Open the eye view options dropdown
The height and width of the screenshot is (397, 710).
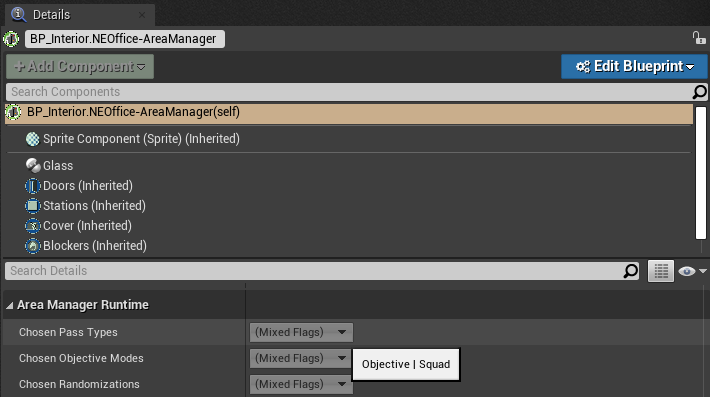coord(692,271)
